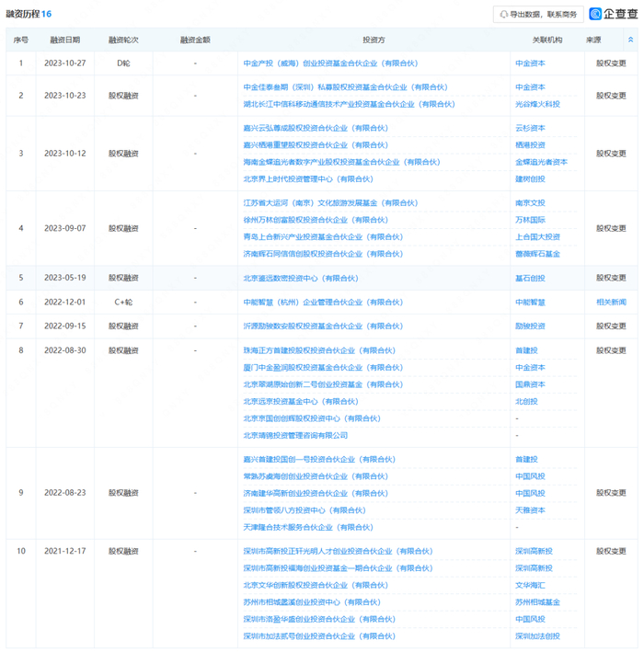Image resolution: width=644 pixels, height=652 pixels.
Task: Open 中金产投（威海）创业投资基金合伙企业 link
Action: 330,63
